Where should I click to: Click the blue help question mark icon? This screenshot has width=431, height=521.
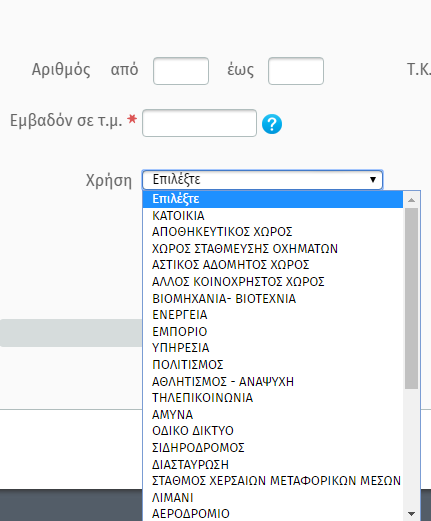coord(272,124)
